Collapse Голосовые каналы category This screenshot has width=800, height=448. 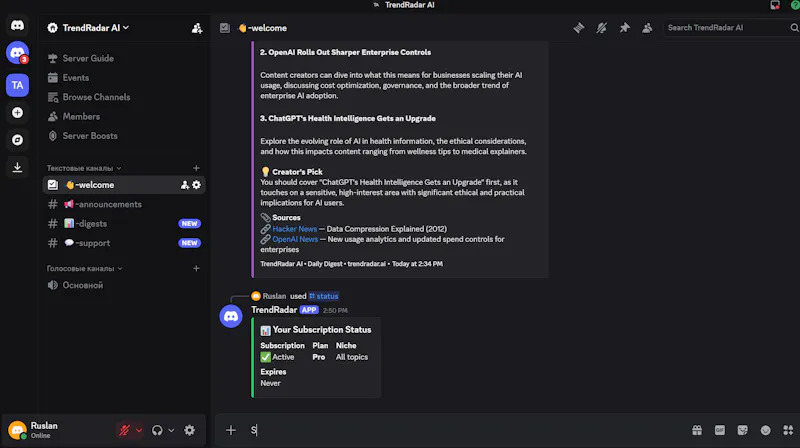85,268
